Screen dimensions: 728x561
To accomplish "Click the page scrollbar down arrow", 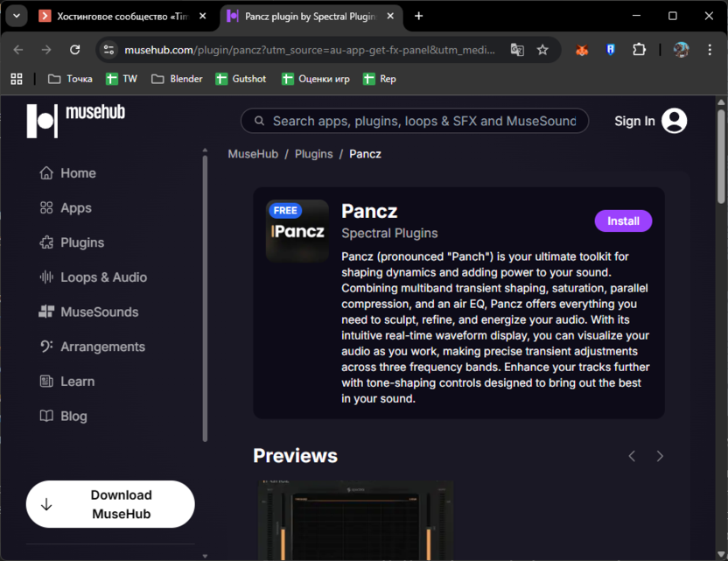I will click(721, 555).
